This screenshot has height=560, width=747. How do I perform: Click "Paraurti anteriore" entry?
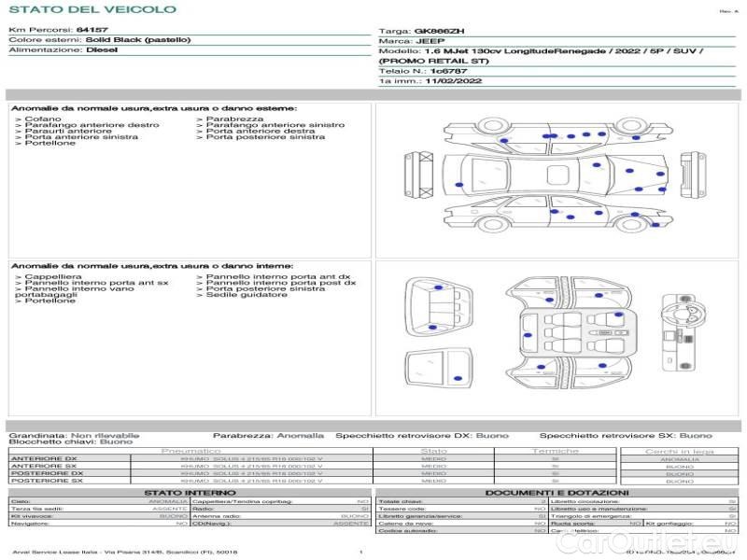click(x=63, y=131)
